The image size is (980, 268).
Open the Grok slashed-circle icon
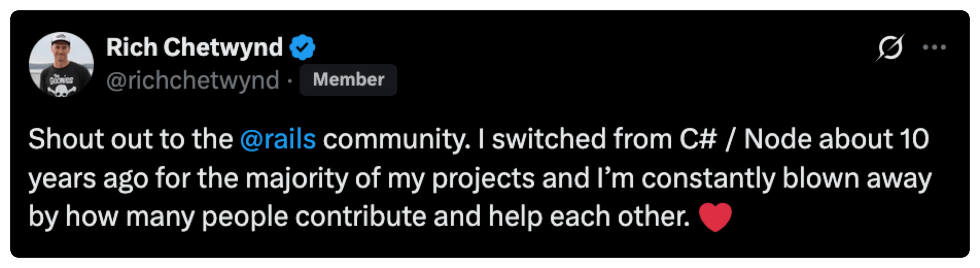tap(890, 47)
